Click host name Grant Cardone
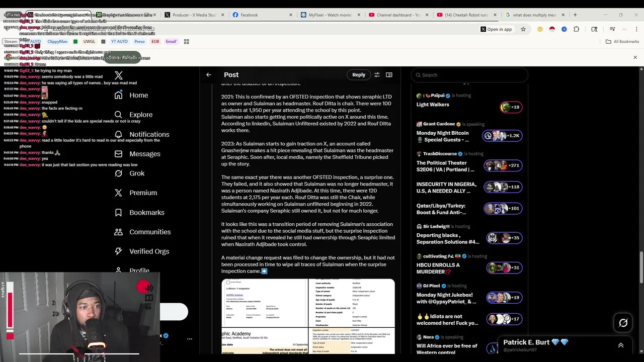This screenshot has width=644, height=362. (x=439, y=124)
